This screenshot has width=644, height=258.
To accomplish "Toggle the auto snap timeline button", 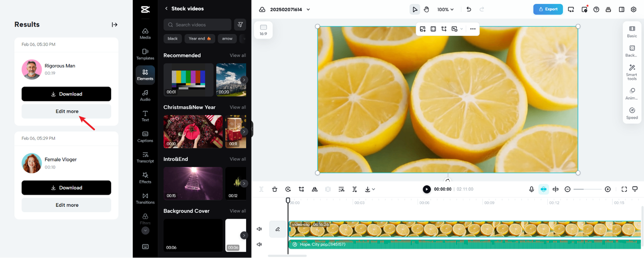I will pyautogui.click(x=543, y=189).
